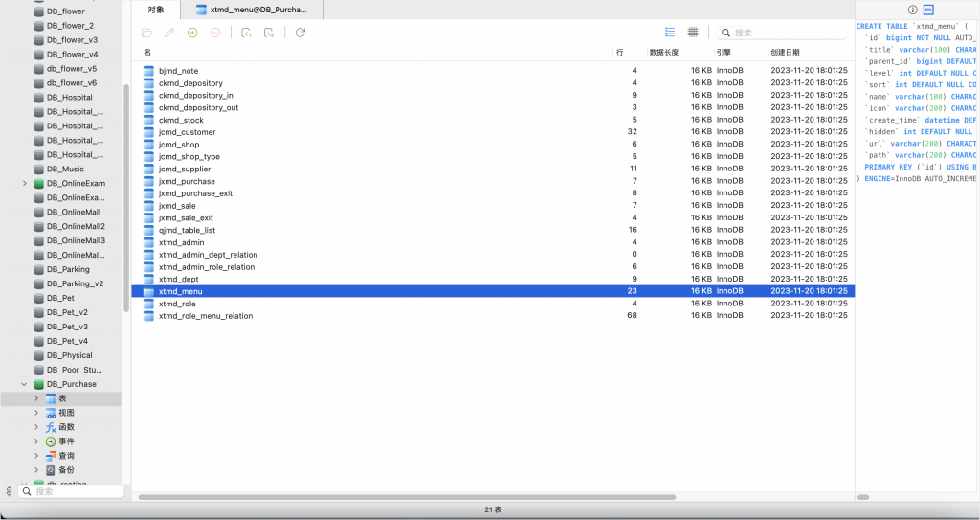Switch to grid detail view mode
980x520 pixels.
point(693,33)
